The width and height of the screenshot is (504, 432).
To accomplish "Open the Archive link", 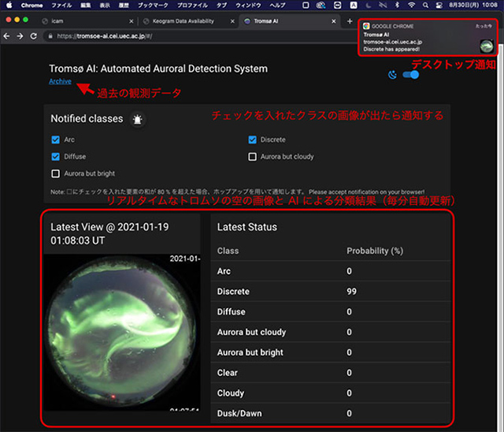I will pyautogui.click(x=60, y=81).
